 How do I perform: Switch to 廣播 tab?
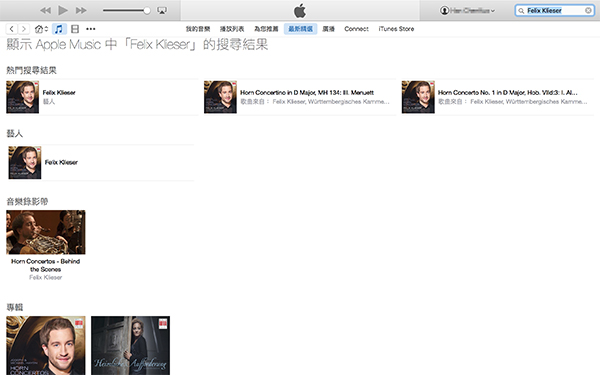point(328,29)
